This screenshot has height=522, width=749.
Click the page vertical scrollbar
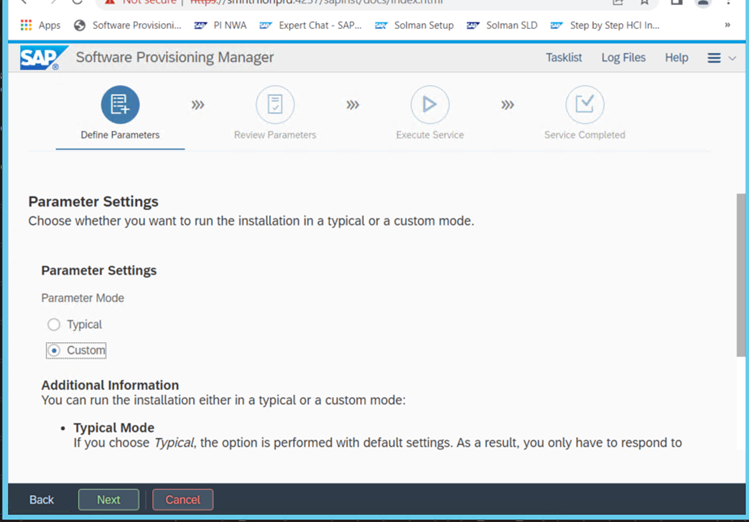[740, 275]
